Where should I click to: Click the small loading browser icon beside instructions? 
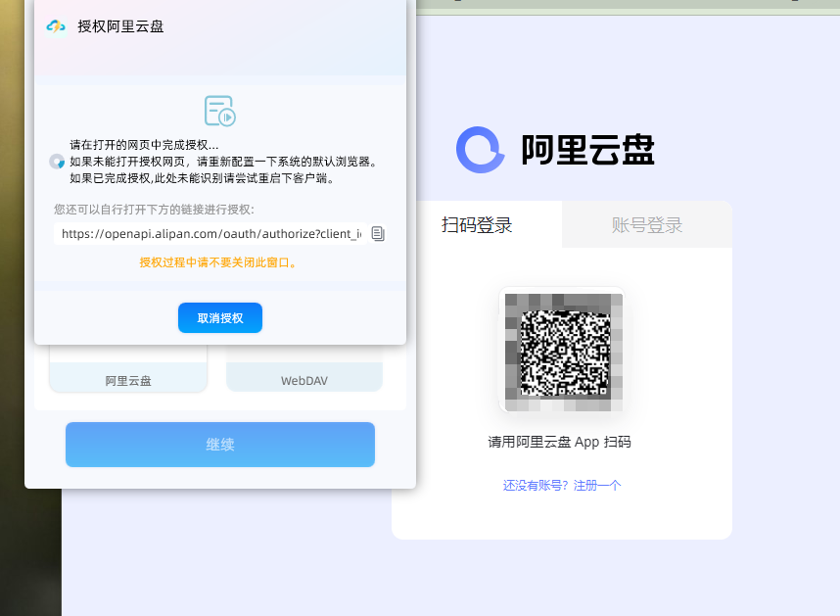tap(57, 162)
